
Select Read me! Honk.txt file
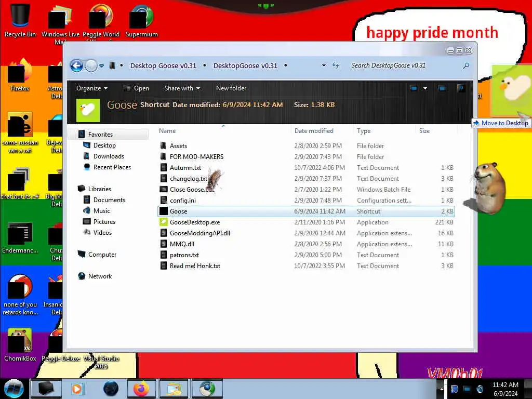click(x=195, y=265)
